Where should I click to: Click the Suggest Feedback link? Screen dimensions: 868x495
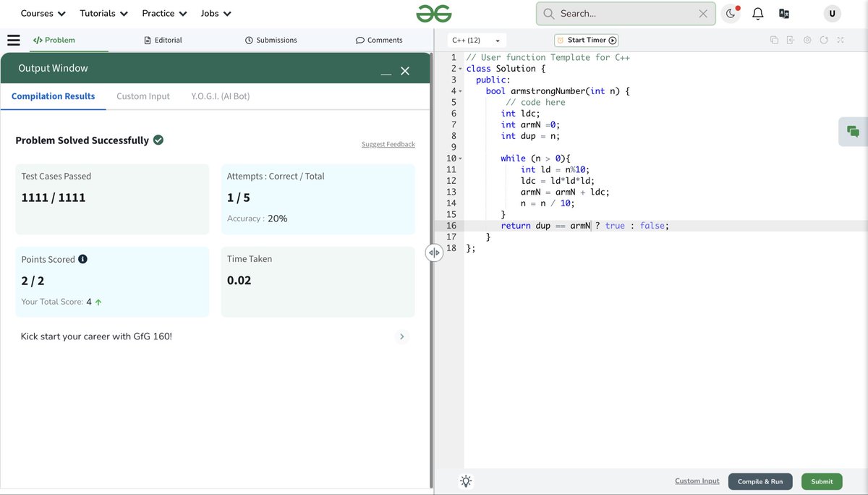(388, 145)
